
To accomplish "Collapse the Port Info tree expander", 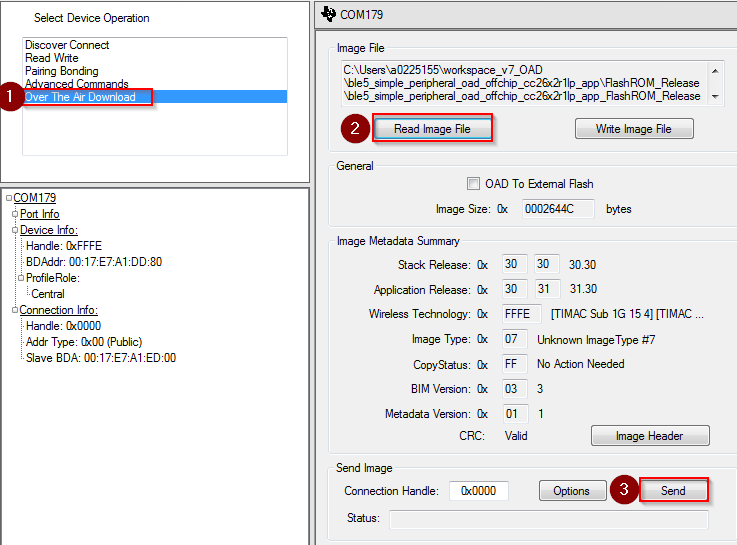I will point(15,214).
